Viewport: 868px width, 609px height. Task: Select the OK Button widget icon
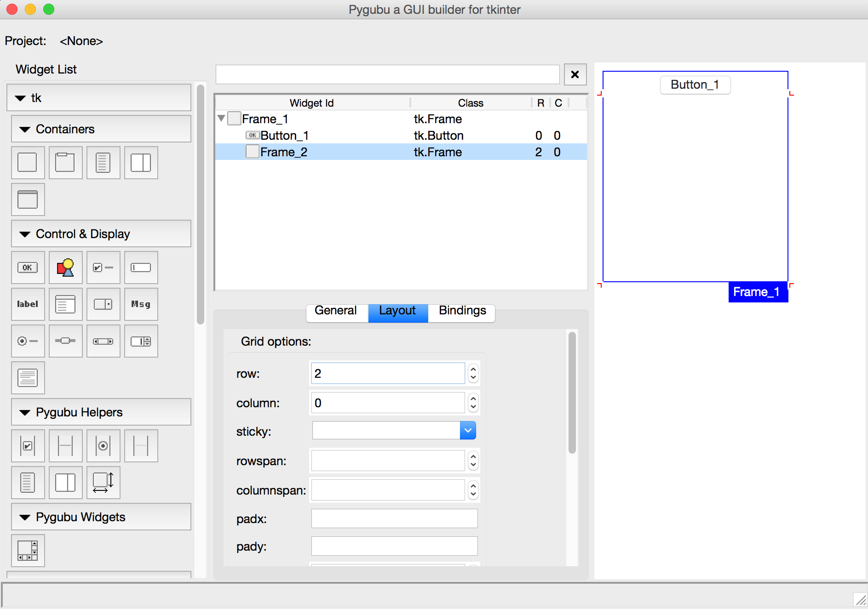[x=28, y=268]
